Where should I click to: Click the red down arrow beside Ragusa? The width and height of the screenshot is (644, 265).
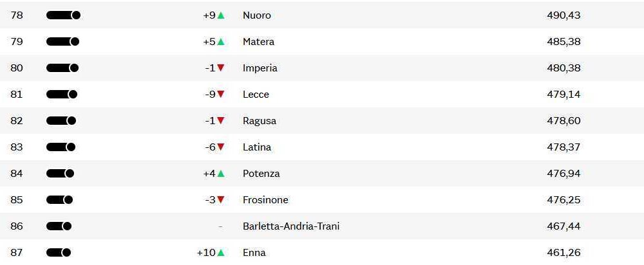tap(221, 121)
